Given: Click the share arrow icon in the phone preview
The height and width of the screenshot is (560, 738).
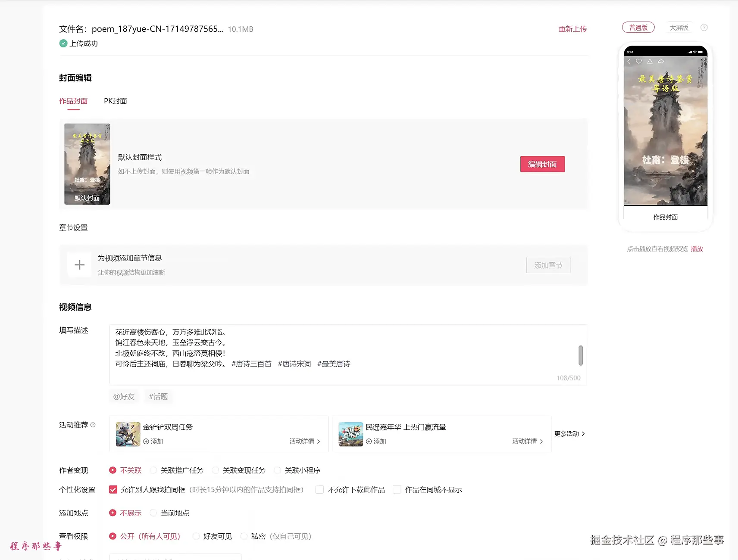Looking at the screenshot, I should pyautogui.click(x=661, y=62).
